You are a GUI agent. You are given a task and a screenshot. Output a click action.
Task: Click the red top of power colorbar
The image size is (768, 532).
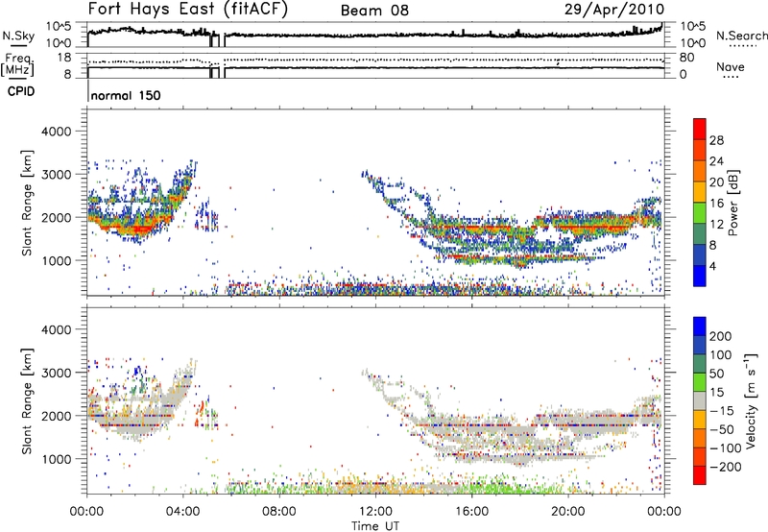pos(700,127)
